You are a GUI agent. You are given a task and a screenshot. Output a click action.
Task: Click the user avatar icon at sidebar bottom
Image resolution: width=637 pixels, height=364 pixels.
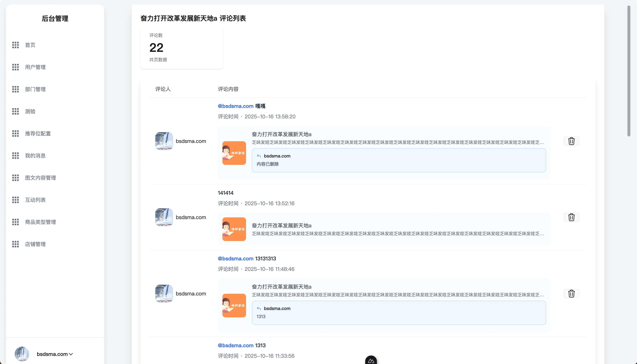22,354
